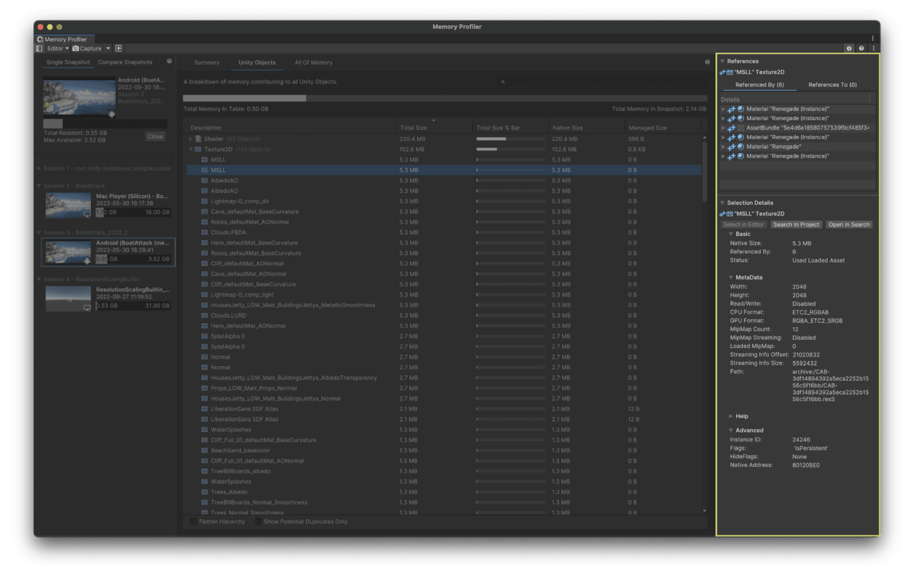Screen dimensions: 924x579
Task: Expand Session 1 multiplayer samples group
Action: [39, 168]
